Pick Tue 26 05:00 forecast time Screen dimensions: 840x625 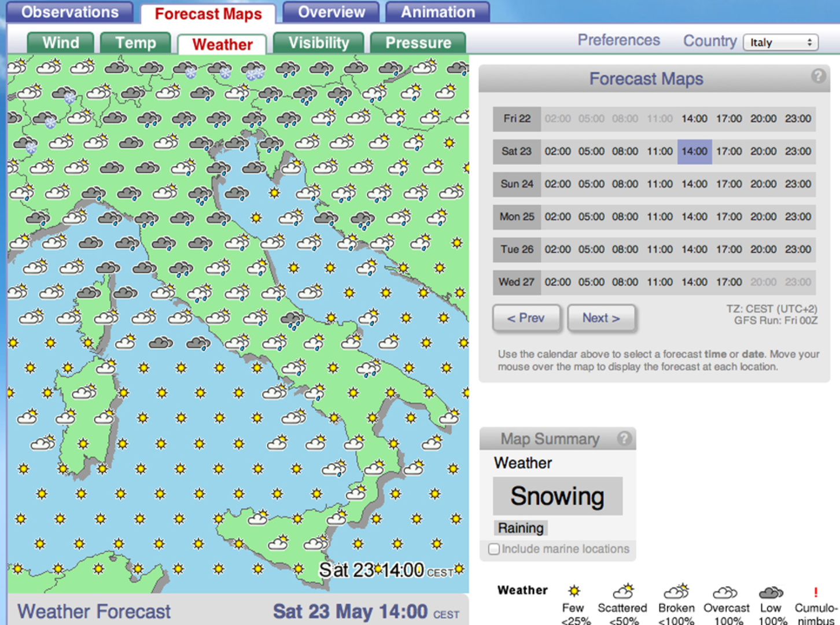click(591, 249)
